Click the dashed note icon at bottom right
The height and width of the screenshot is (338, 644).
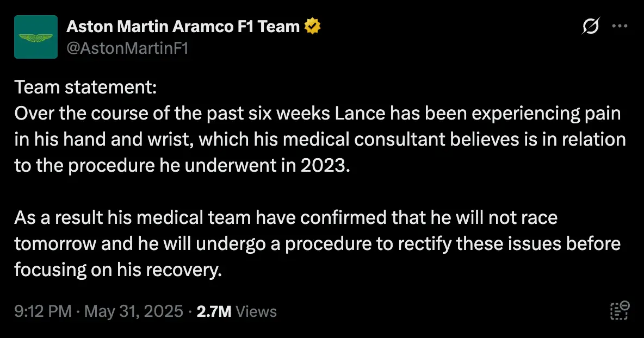(619, 310)
